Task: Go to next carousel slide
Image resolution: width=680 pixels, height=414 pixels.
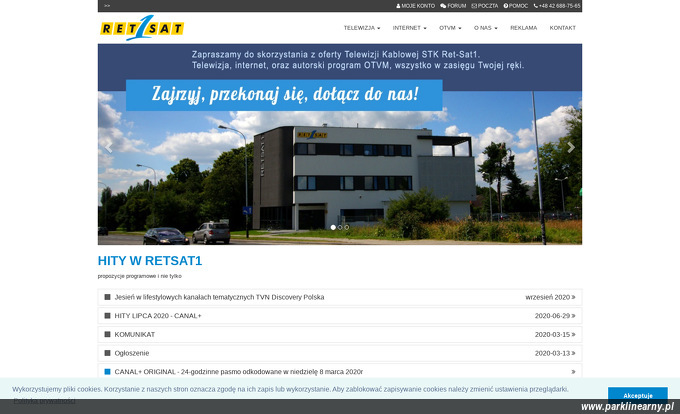Action: coord(571,147)
